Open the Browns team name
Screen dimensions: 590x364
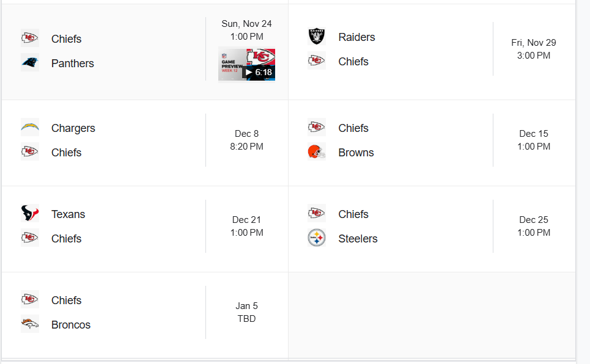(356, 152)
